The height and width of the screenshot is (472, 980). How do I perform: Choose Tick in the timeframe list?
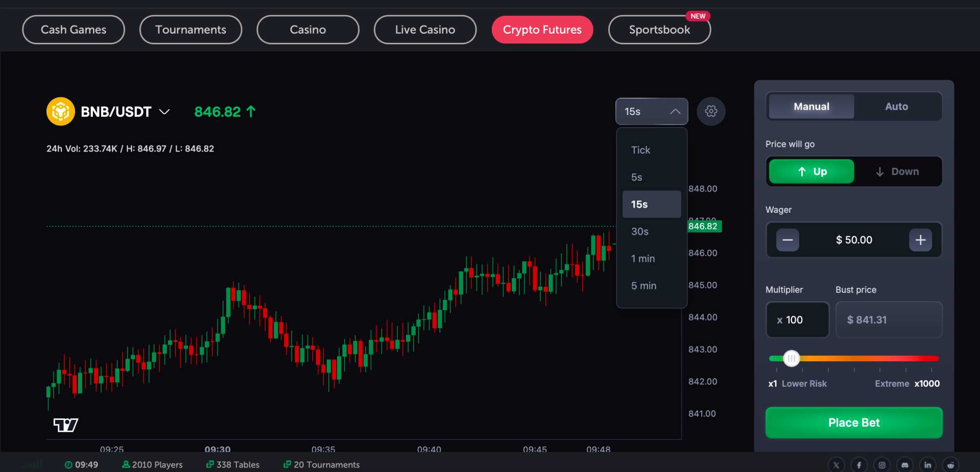640,150
